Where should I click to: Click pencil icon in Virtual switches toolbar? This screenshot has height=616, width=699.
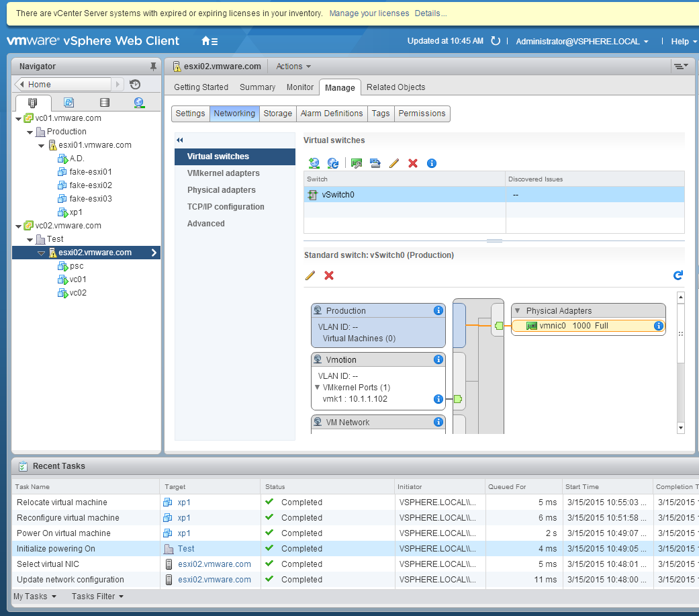click(x=394, y=163)
